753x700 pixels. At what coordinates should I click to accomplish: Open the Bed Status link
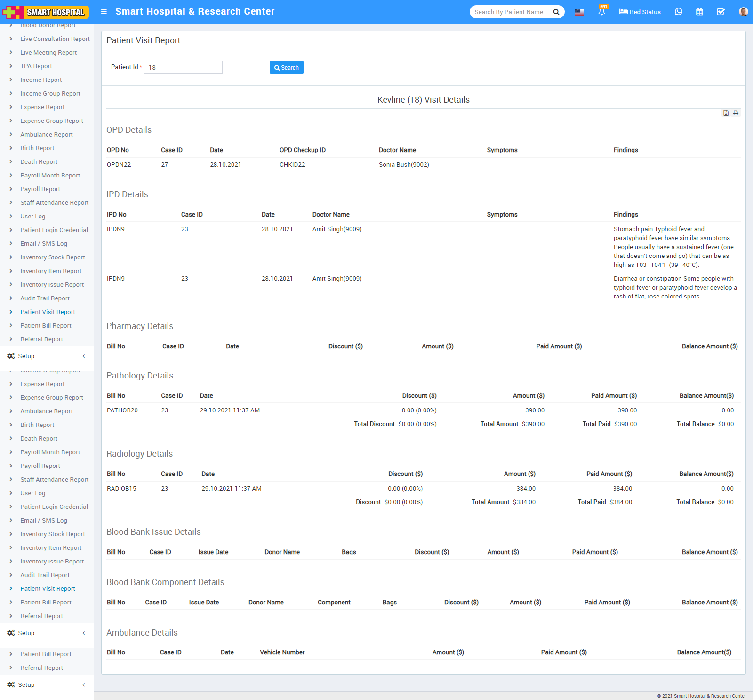[640, 12]
